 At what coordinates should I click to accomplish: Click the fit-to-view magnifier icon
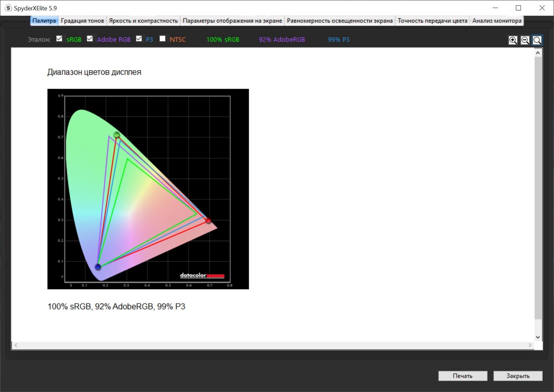pos(537,40)
